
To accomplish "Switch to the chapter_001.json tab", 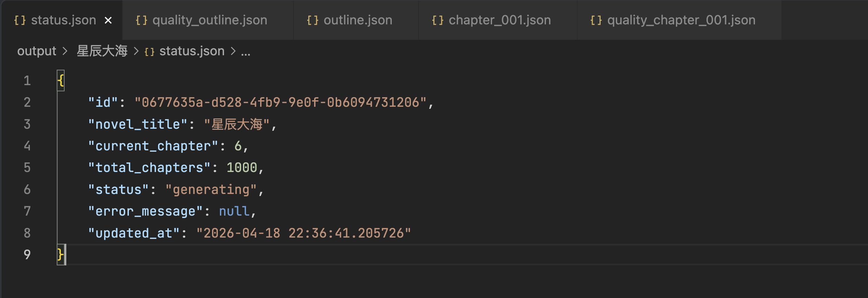I will (500, 21).
